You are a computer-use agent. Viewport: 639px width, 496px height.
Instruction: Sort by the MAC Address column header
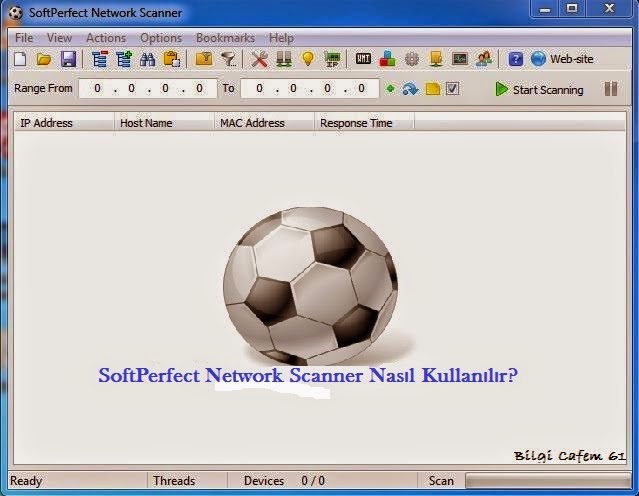(x=264, y=123)
